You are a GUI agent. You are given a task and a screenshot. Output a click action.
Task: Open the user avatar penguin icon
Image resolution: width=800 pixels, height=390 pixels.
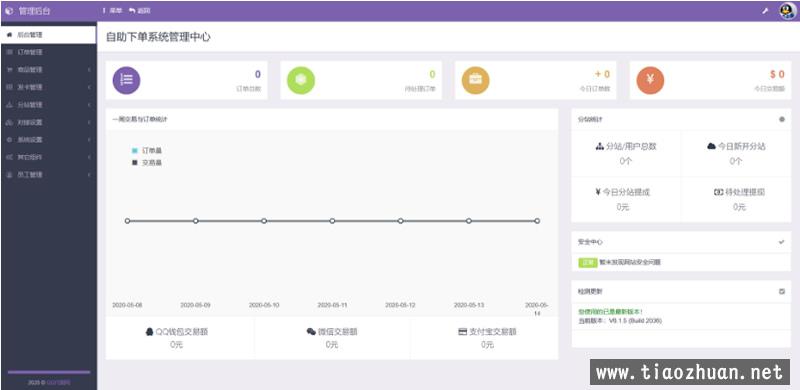point(787,11)
